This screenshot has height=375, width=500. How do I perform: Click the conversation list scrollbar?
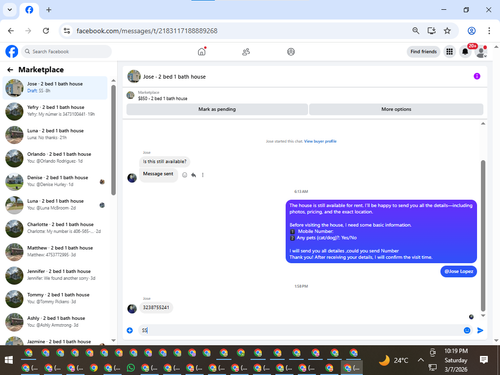(x=113, y=140)
